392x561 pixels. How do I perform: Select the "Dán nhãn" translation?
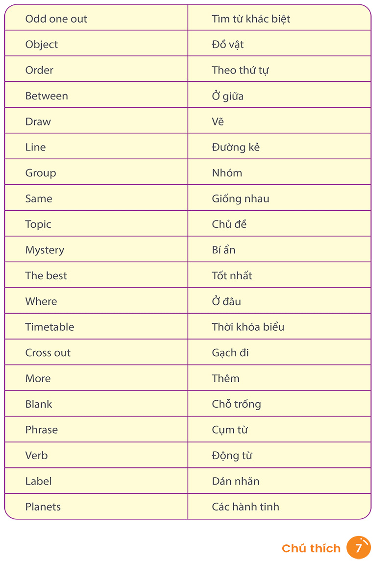tap(236, 481)
